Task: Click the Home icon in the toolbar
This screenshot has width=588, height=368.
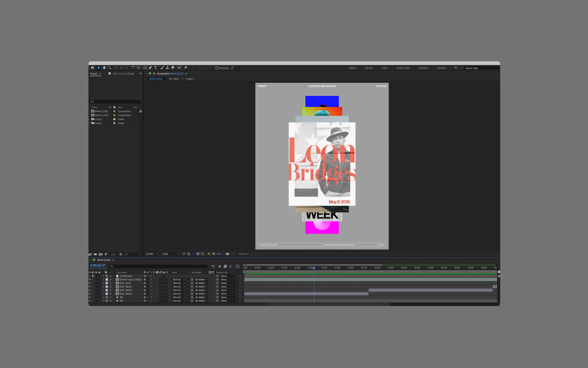Action: click(92, 68)
